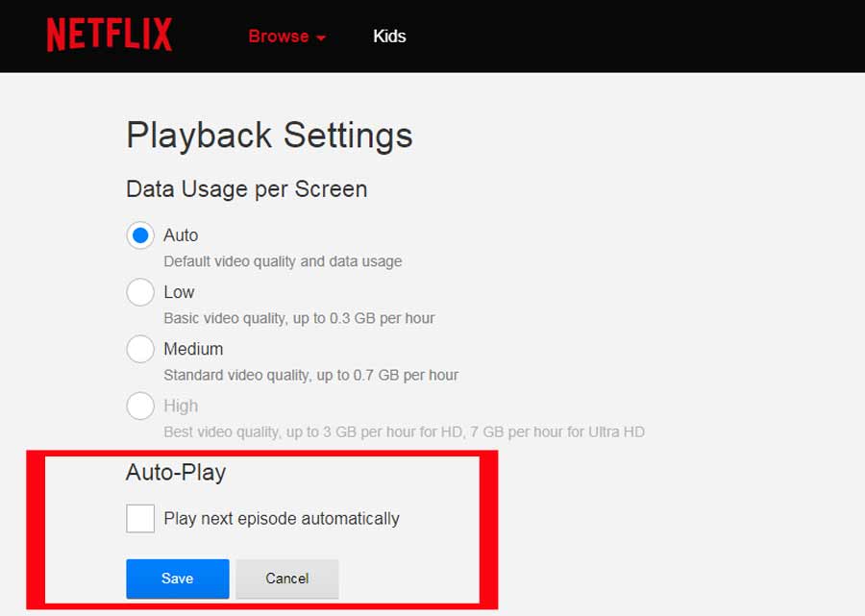Click the Low option label
Image resolution: width=865 pixels, height=616 pixels.
[180, 292]
